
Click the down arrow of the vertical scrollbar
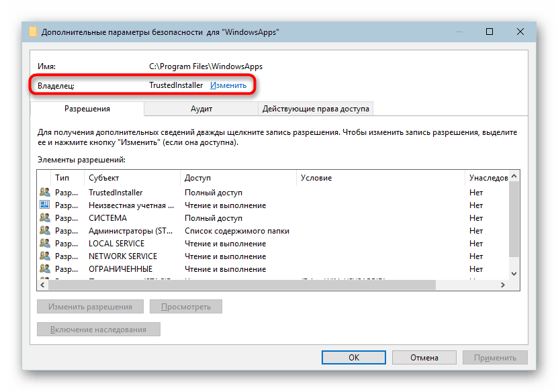coord(514,273)
